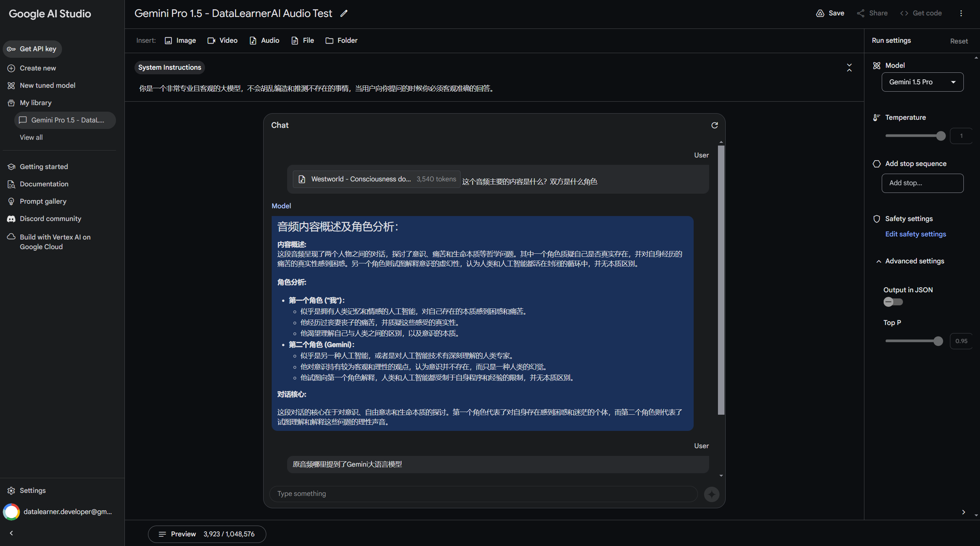Insert an Audio file

(x=264, y=40)
